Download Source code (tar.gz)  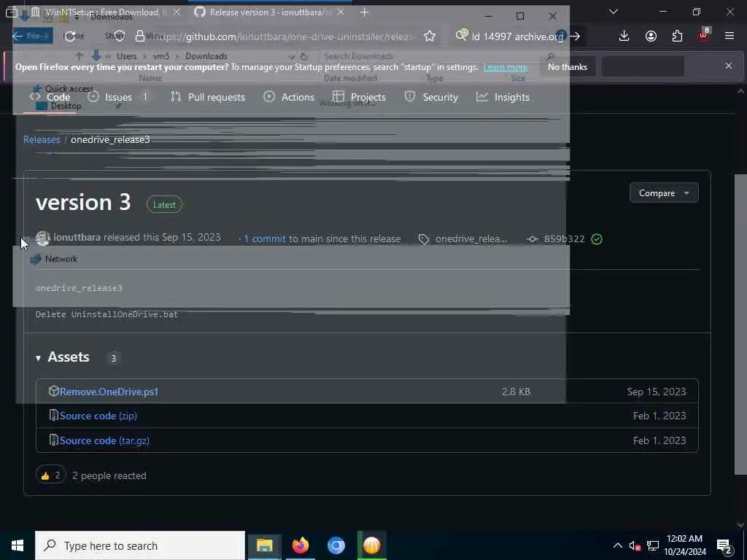[x=104, y=440]
